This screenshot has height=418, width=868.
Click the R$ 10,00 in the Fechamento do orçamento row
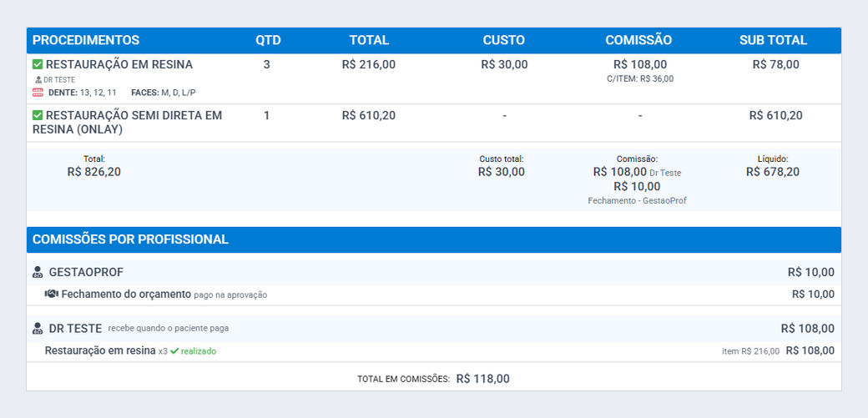pos(813,295)
